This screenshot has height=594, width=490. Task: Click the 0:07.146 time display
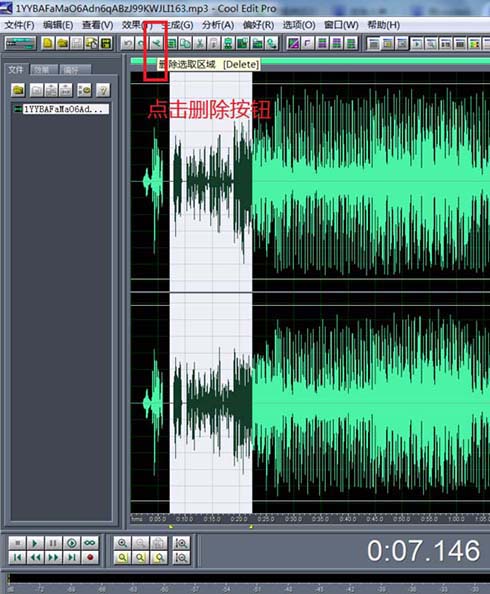point(423,550)
